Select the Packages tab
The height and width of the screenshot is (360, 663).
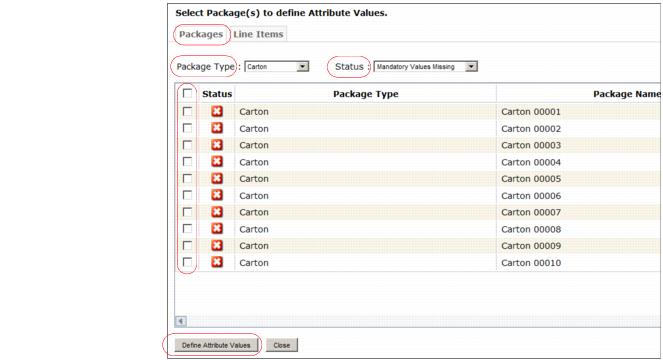[x=201, y=34]
